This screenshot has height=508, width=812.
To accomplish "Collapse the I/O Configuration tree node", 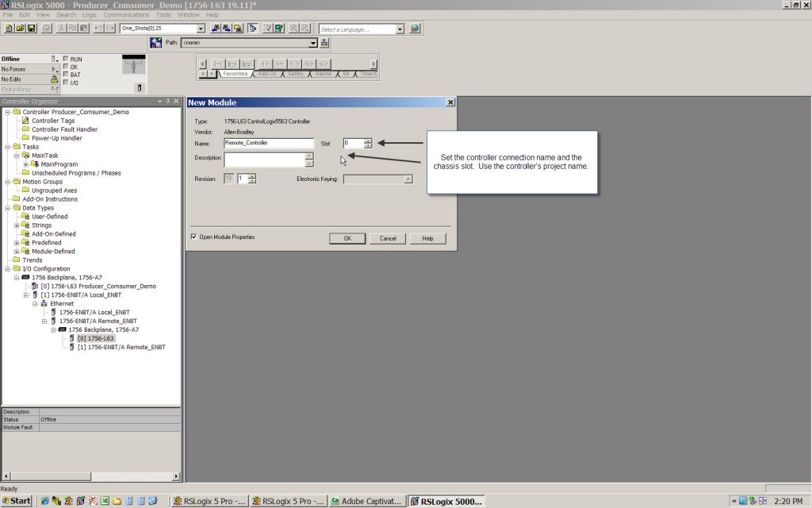I will 8,269.
